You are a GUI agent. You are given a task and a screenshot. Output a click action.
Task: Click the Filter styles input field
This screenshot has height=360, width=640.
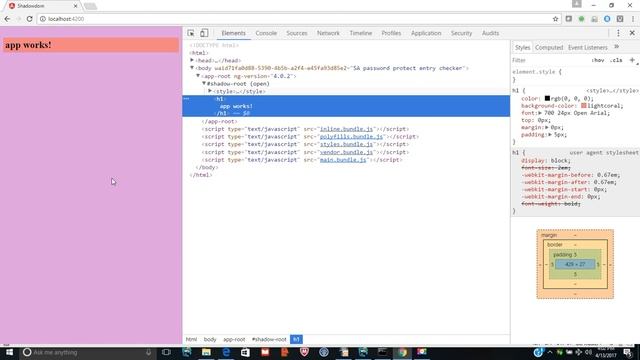549,60
